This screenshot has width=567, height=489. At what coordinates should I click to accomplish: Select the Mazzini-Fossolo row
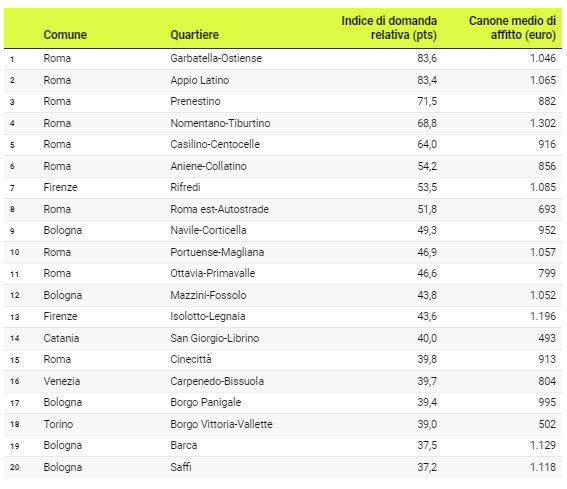283,295
